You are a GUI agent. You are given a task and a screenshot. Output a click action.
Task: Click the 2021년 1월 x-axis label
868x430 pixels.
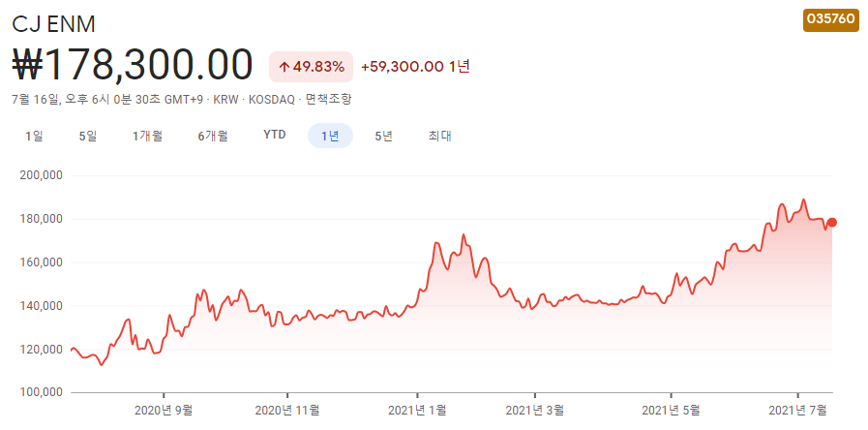pyautogui.click(x=417, y=411)
